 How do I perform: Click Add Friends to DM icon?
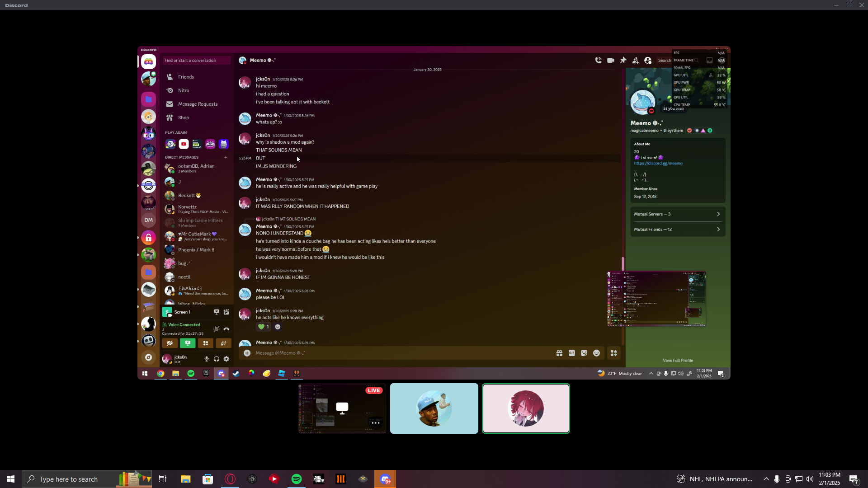pos(636,60)
